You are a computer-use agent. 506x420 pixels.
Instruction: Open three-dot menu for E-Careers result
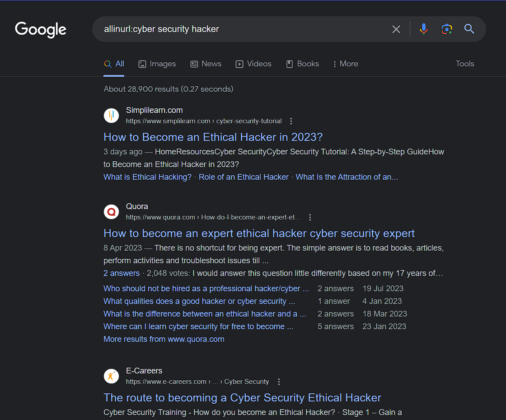click(279, 382)
